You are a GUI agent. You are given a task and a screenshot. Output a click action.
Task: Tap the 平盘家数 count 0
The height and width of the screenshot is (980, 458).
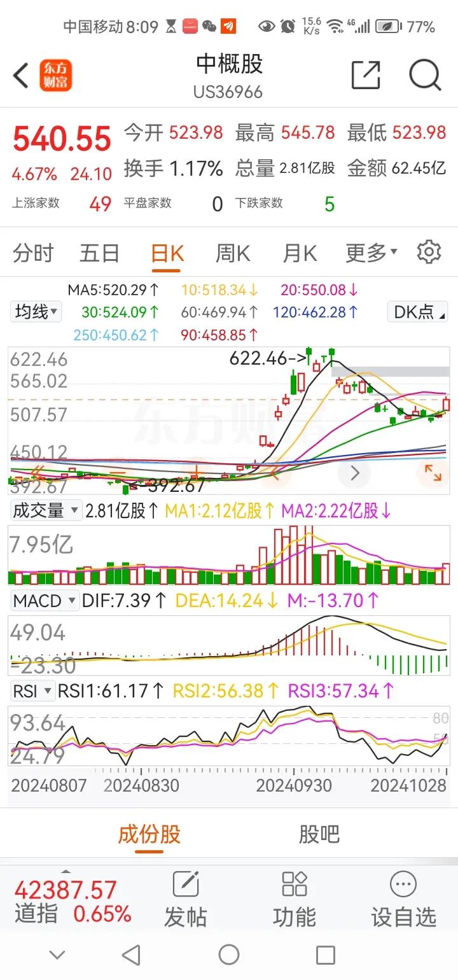(x=218, y=204)
